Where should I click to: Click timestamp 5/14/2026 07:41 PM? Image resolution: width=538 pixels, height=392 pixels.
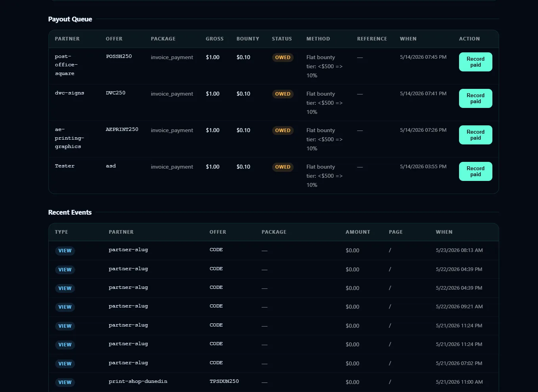tap(423, 94)
